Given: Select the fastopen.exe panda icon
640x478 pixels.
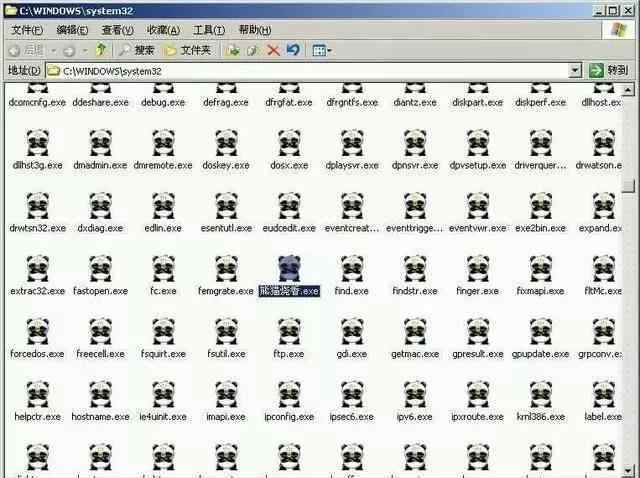Looking at the screenshot, I should coord(100,269).
